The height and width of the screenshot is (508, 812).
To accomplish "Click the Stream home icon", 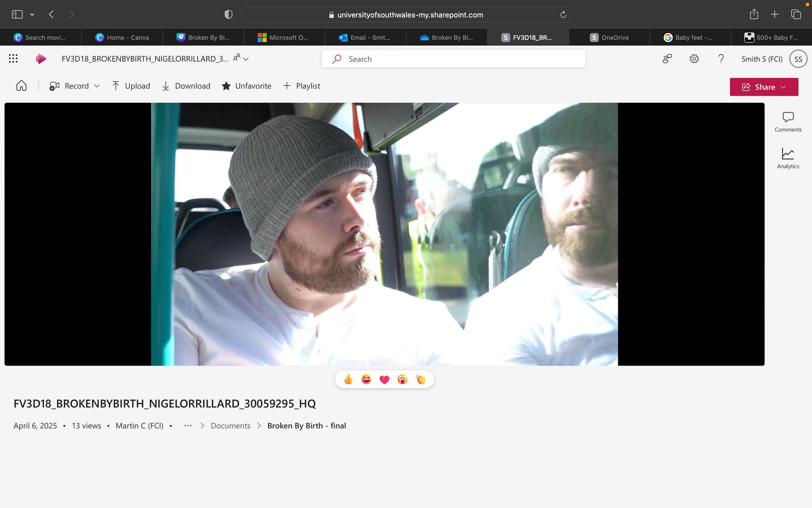I will [21, 86].
